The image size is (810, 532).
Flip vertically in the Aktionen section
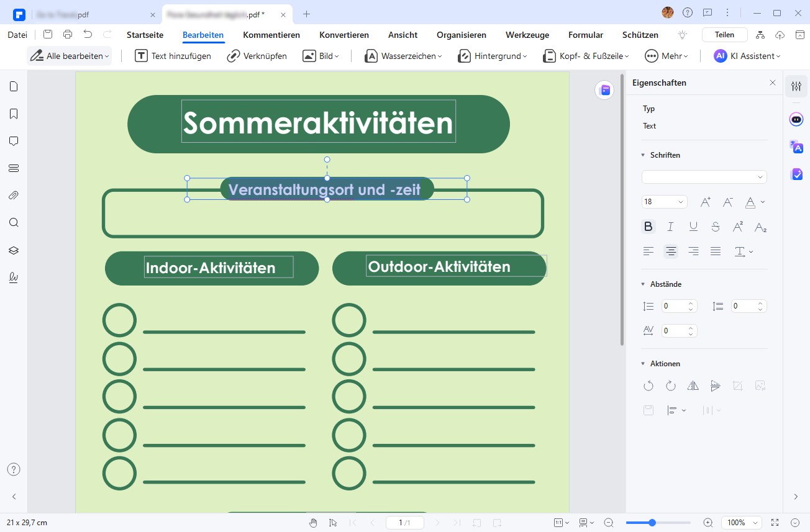[x=716, y=385]
